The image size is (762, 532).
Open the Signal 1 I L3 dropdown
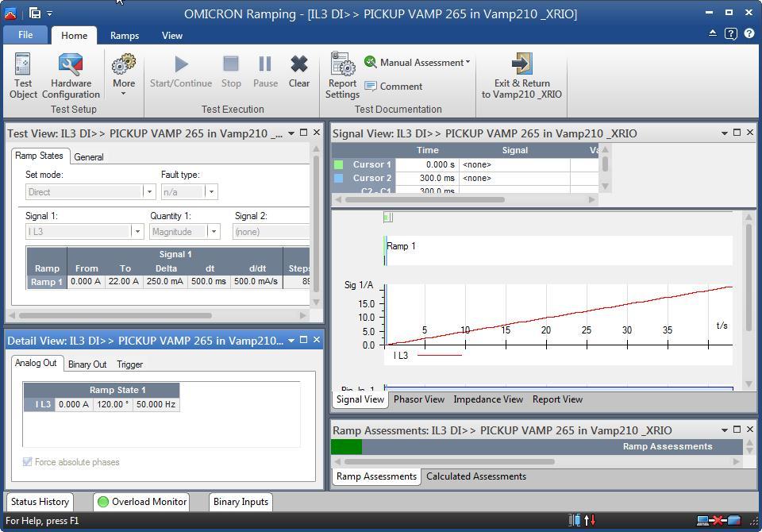click(137, 232)
